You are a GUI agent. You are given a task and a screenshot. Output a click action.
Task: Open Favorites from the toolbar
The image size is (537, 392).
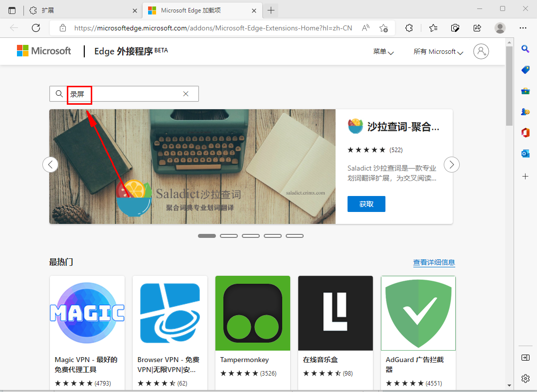[x=433, y=28]
